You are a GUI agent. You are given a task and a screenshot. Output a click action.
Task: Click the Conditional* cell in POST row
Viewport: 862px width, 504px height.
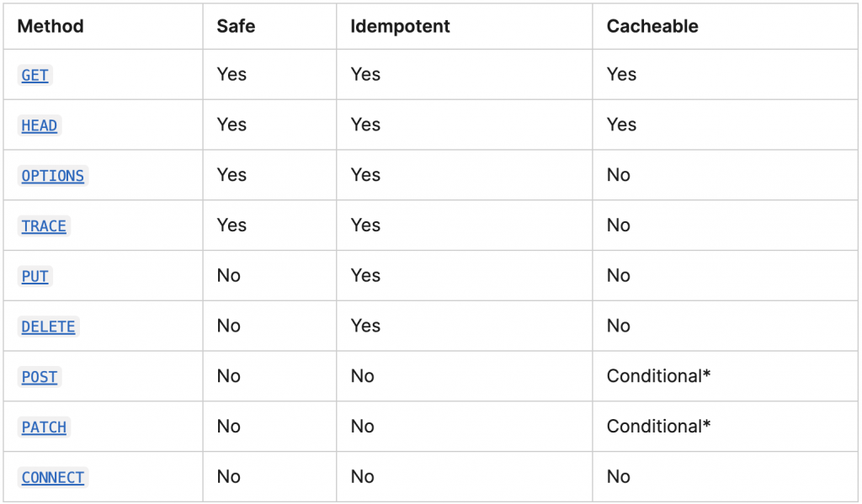pyautogui.click(x=658, y=376)
